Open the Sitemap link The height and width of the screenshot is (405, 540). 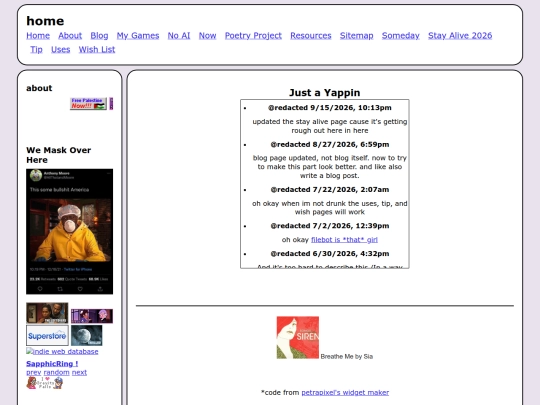(356, 36)
